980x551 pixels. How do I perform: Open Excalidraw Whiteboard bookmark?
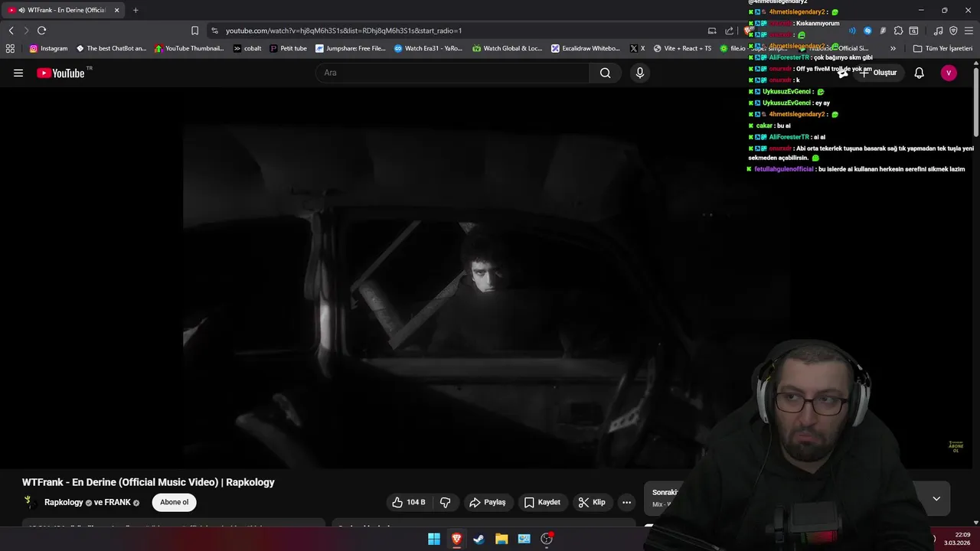point(586,48)
